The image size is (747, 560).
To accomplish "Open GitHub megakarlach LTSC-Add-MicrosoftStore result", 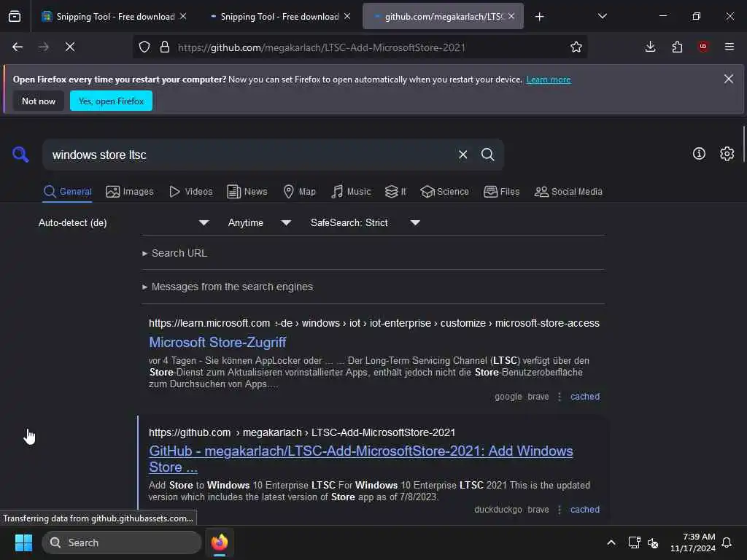I will coord(360,459).
